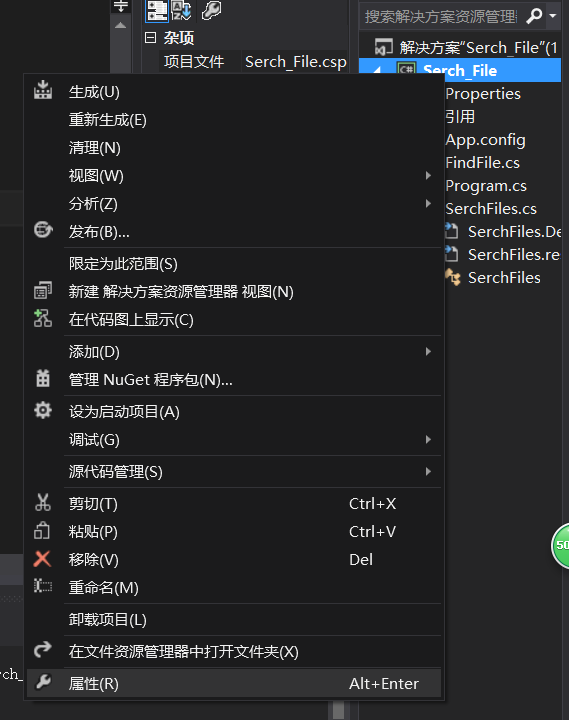Select 限定为此范围(S)
569x720 pixels.
click(x=234, y=264)
